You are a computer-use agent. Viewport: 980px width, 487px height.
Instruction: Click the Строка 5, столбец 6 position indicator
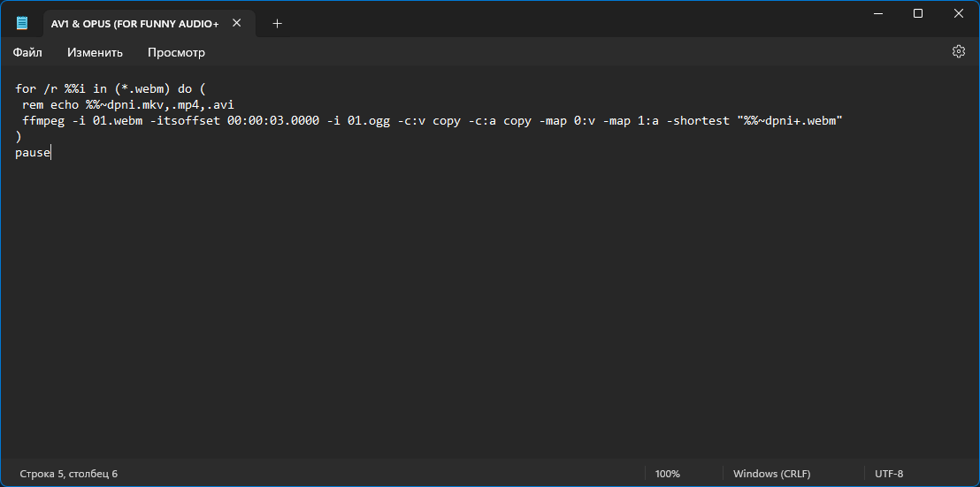tap(69, 474)
